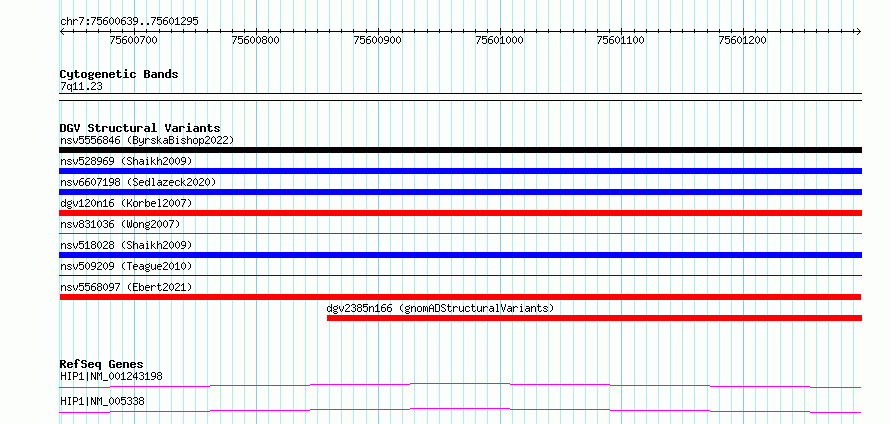Viewport: 890px width, 424px height.
Task: Open variant nsv6607198 (Sedlazeck2020) label
Action: coord(138,182)
